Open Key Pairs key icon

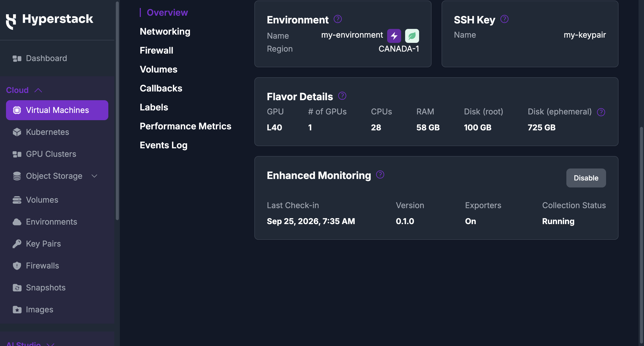(17, 244)
